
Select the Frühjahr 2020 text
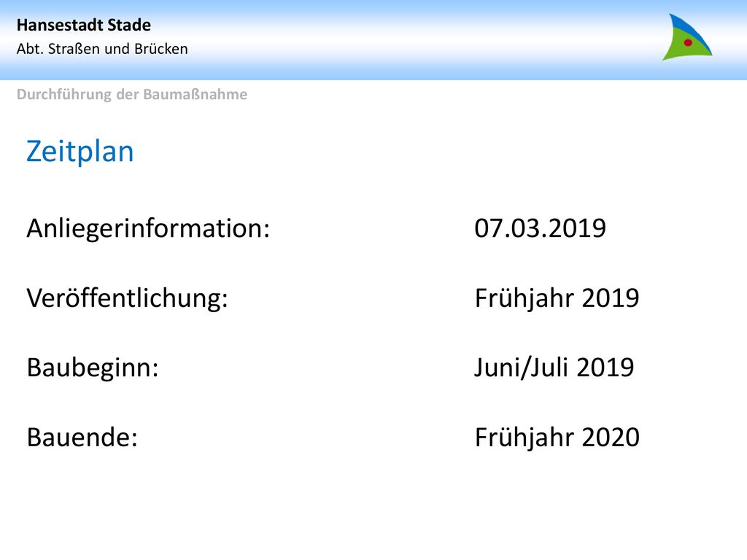pyautogui.click(x=557, y=437)
